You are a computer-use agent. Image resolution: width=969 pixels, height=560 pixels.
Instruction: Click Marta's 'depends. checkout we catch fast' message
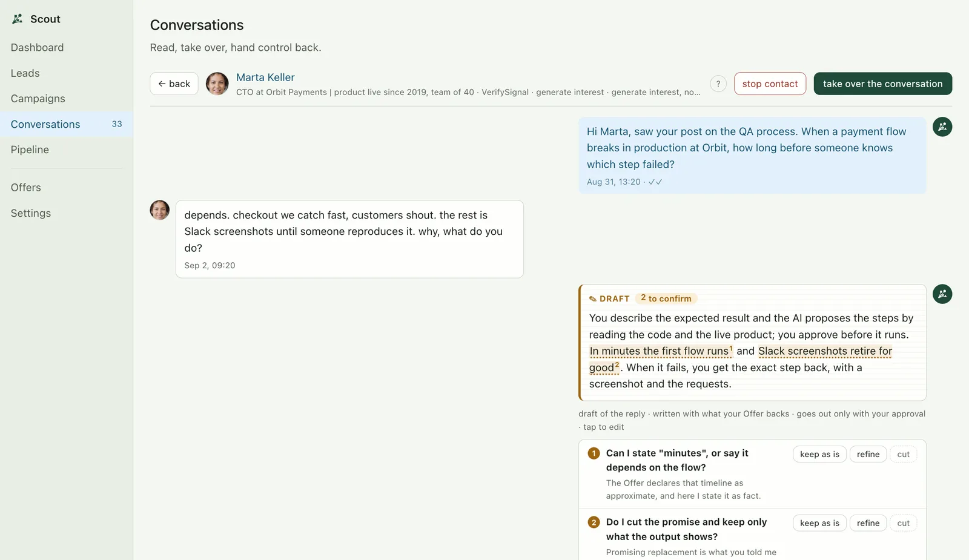tap(349, 239)
